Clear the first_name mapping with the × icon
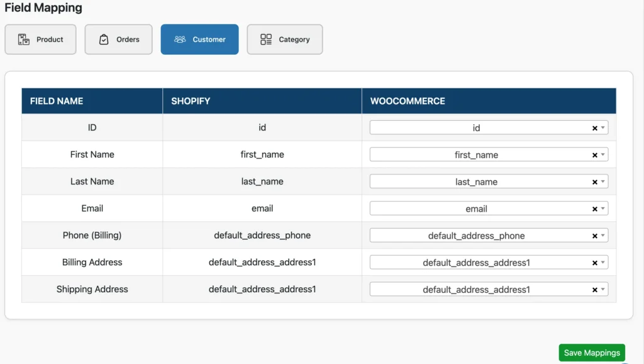The image size is (644, 364). tap(594, 154)
